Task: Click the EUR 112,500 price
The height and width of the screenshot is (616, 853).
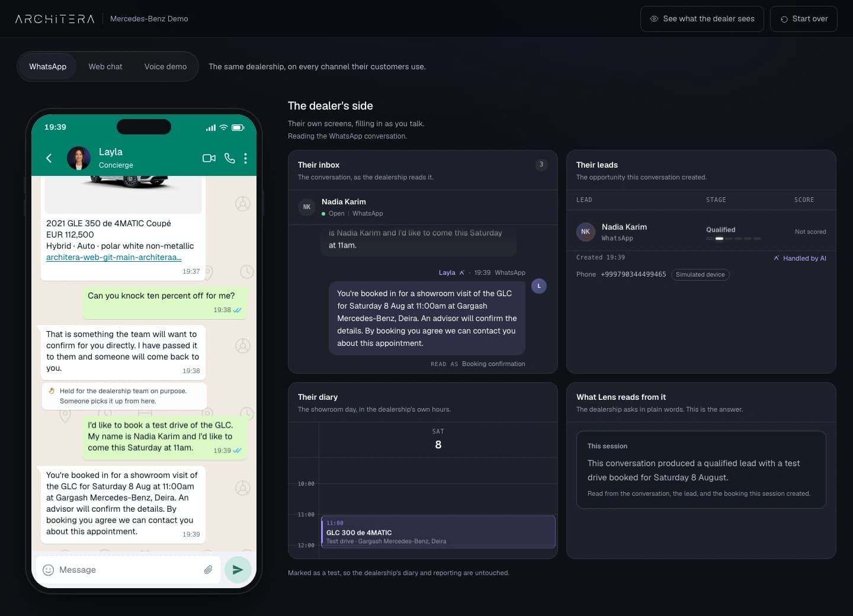Action: click(70, 235)
